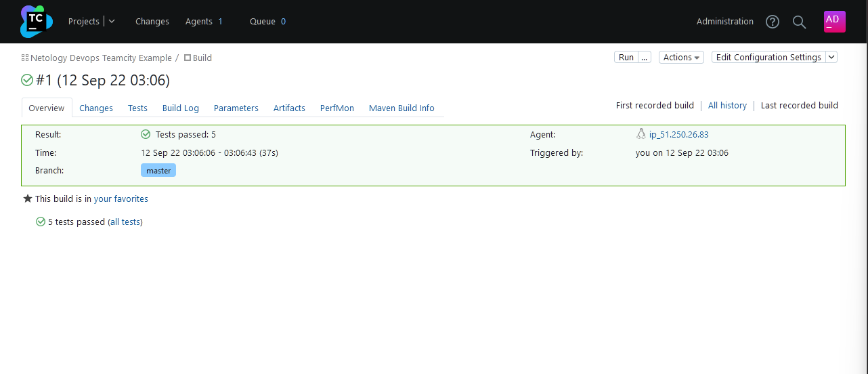The image size is (868, 374).
Task: Open the AD user avatar menu
Action: pyautogui.click(x=834, y=21)
